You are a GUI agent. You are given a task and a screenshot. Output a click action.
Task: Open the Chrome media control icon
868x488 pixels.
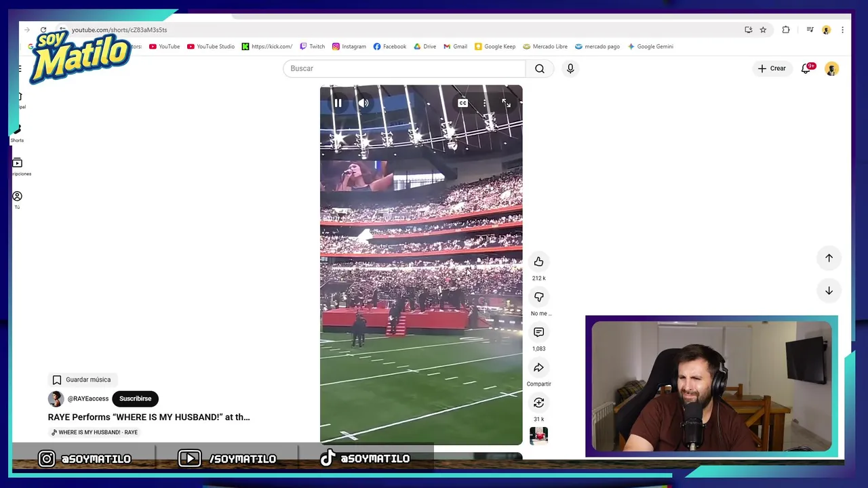(810, 30)
